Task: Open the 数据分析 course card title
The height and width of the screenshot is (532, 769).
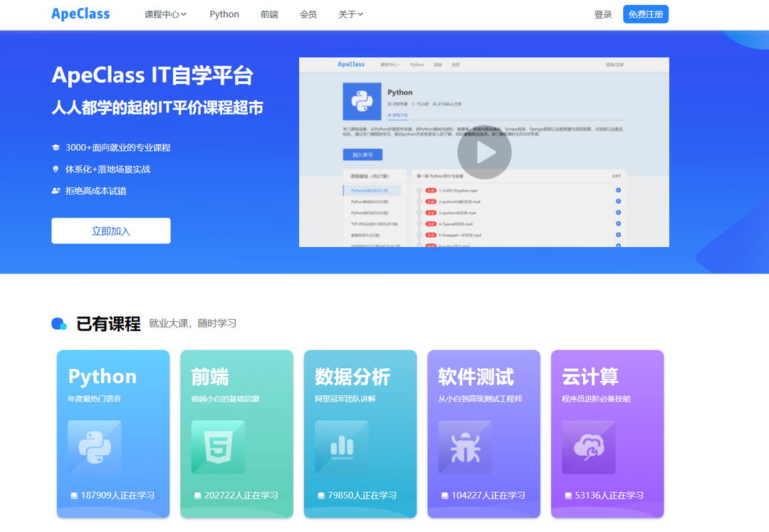Action: [352, 377]
